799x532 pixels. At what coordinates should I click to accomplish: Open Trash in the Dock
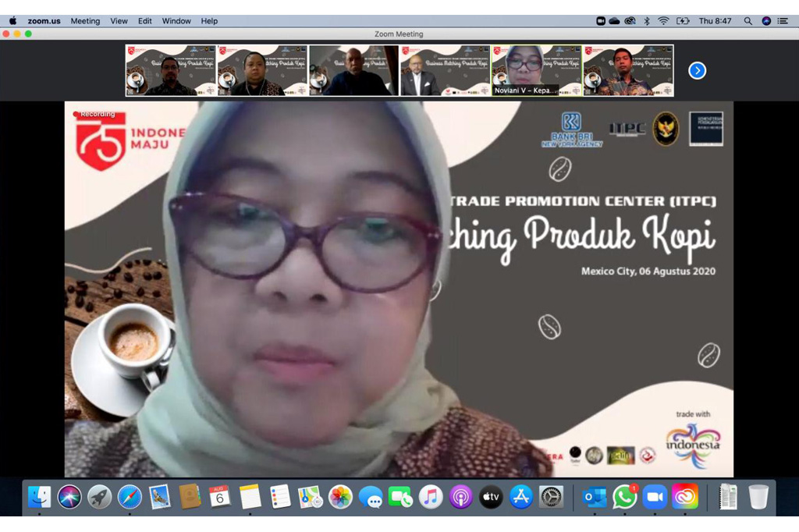click(x=758, y=497)
